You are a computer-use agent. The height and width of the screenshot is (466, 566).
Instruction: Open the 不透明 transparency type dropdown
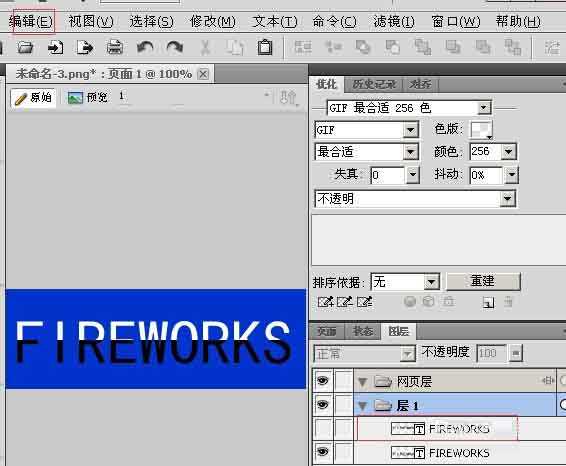pos(507,199)
